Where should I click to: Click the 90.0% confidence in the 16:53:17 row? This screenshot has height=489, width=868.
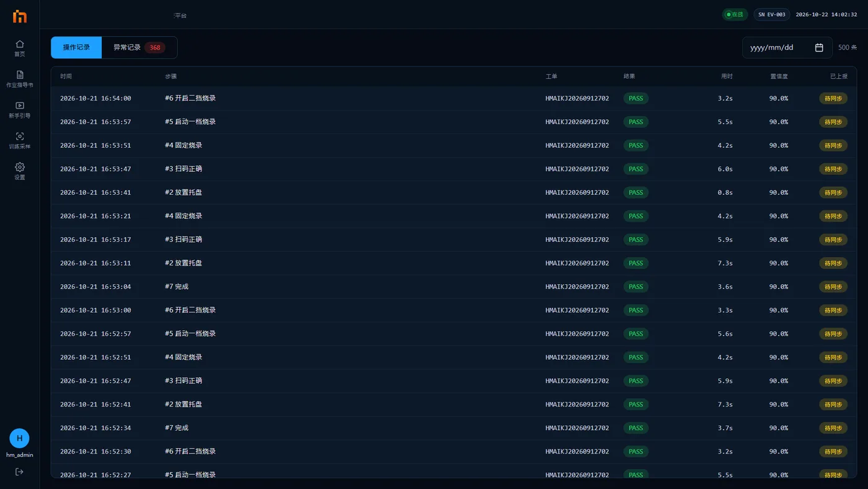779,240
